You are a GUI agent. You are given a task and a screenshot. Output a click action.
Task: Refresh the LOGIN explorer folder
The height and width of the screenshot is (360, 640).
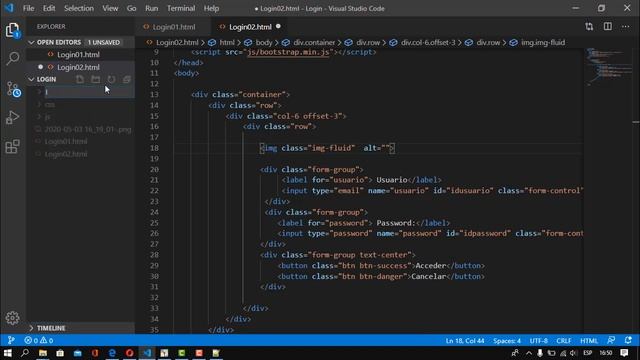coord(111,79)
